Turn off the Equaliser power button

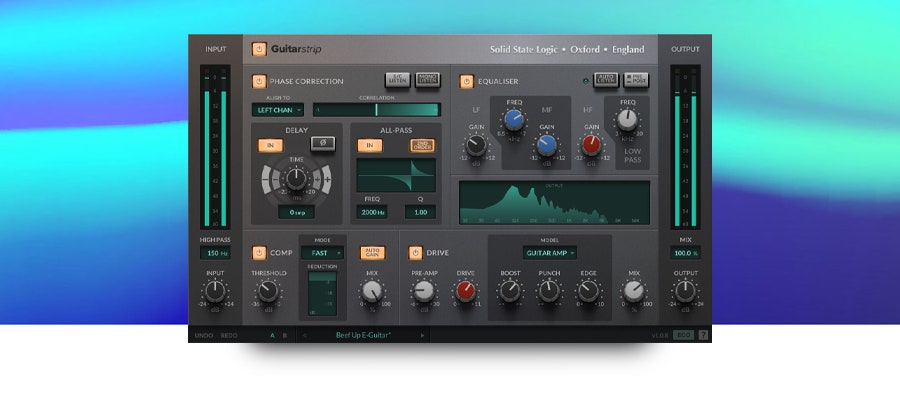[466, 81]
